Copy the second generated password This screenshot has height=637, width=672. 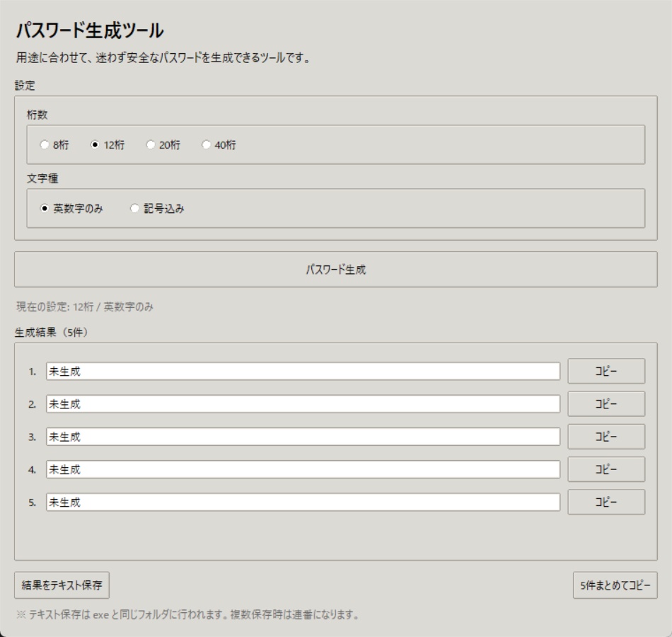[607, 402]
